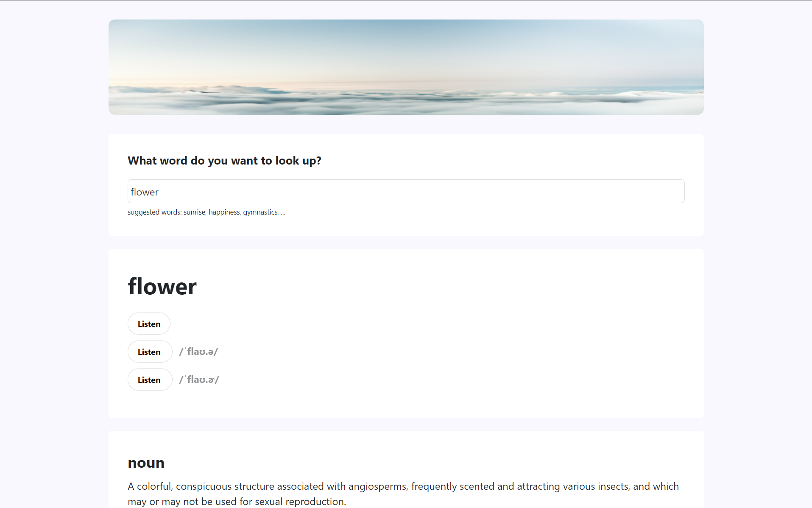This screenshot has width=812, height=508.
Task: Play the /ˈflaʊ.ɚ/ pronunciation with its Listen button
Action: [150, 380]
